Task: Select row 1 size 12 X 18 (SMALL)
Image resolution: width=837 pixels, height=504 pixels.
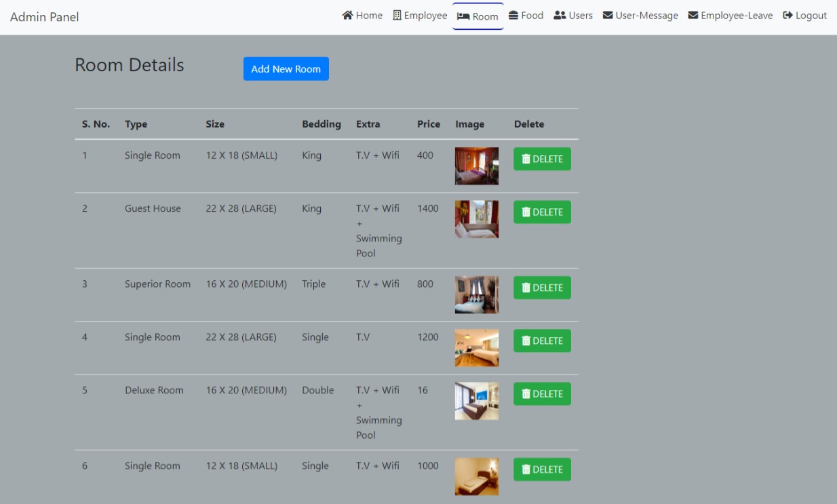Action: click(241, 155)
